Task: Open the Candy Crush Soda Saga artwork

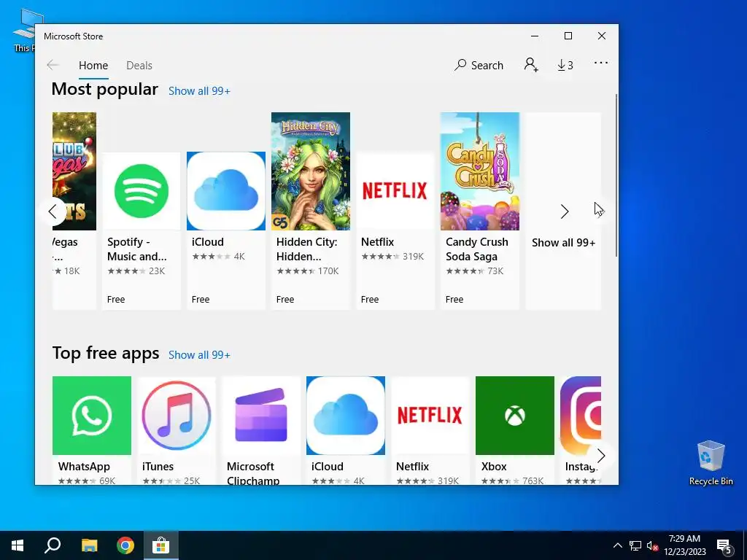Action: tap(480, 171)
